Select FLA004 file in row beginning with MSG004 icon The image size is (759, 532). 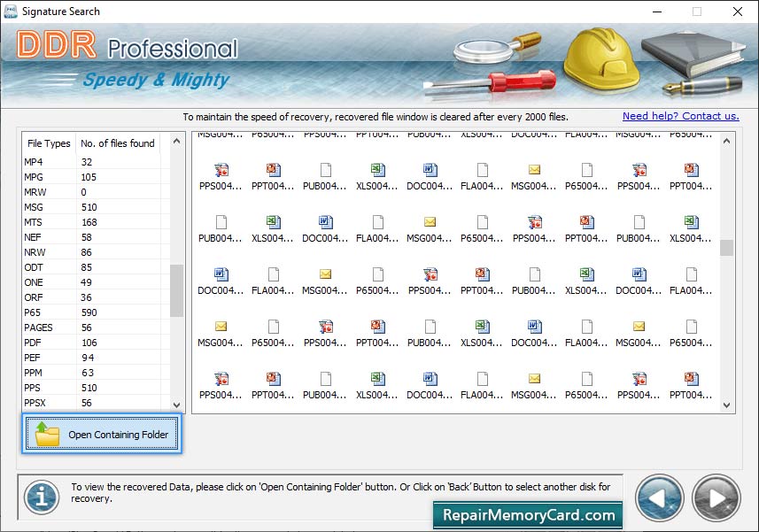[586, 334]
